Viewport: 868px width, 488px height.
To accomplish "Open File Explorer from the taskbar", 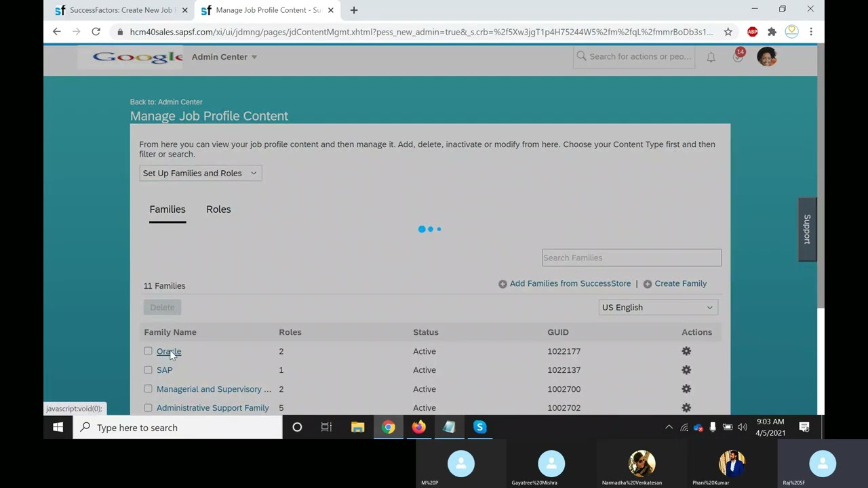I will pyautogui.click(x=357, y=428).
